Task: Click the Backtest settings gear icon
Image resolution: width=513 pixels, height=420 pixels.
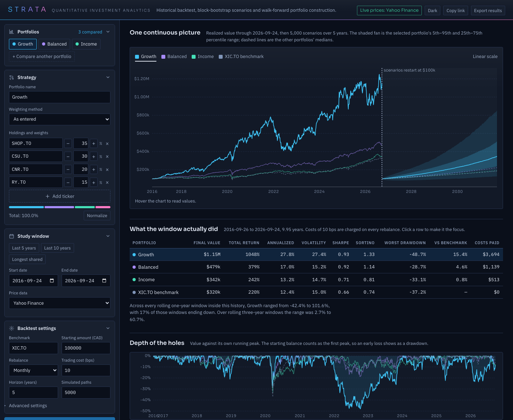Action: pos(11,328)
